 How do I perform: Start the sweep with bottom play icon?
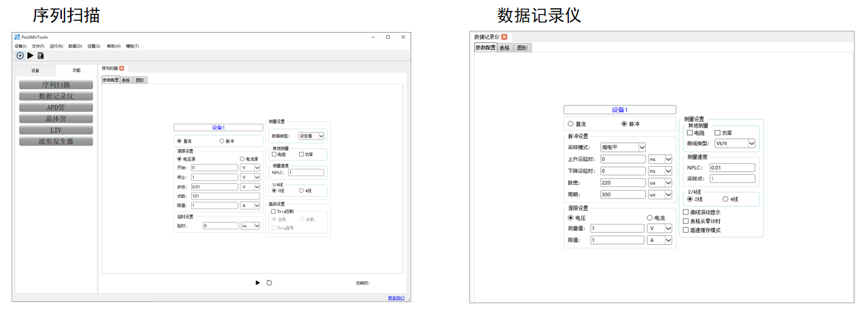(258, 282)
